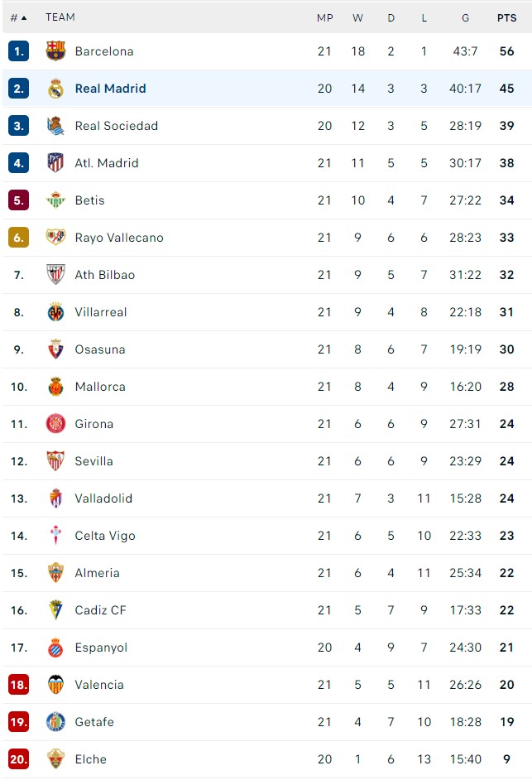The width and height of the screenshot is (532, 780).
Task: Click the Betis club badge
Action: (55, 200)
